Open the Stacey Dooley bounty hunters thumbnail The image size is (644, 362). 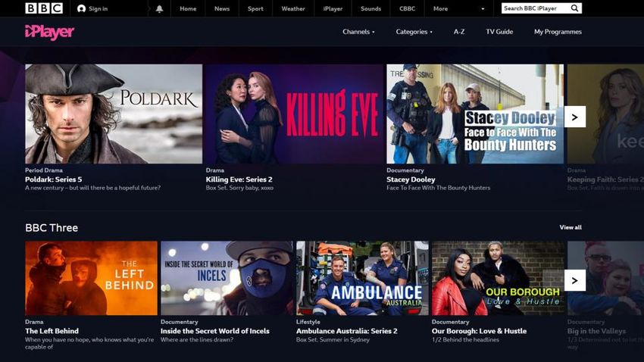tap(475, 114)
